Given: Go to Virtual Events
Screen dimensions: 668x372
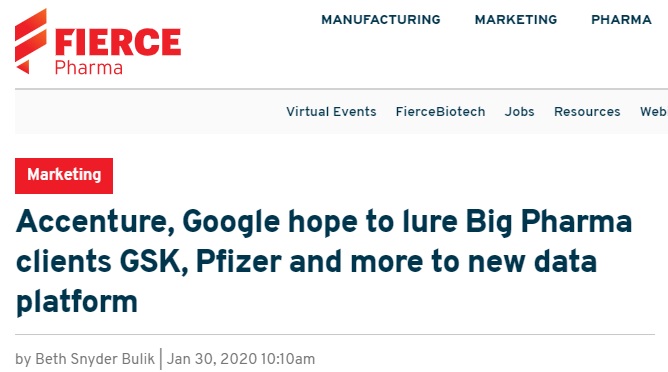Looking at the screenshot, I should point(331,112).
